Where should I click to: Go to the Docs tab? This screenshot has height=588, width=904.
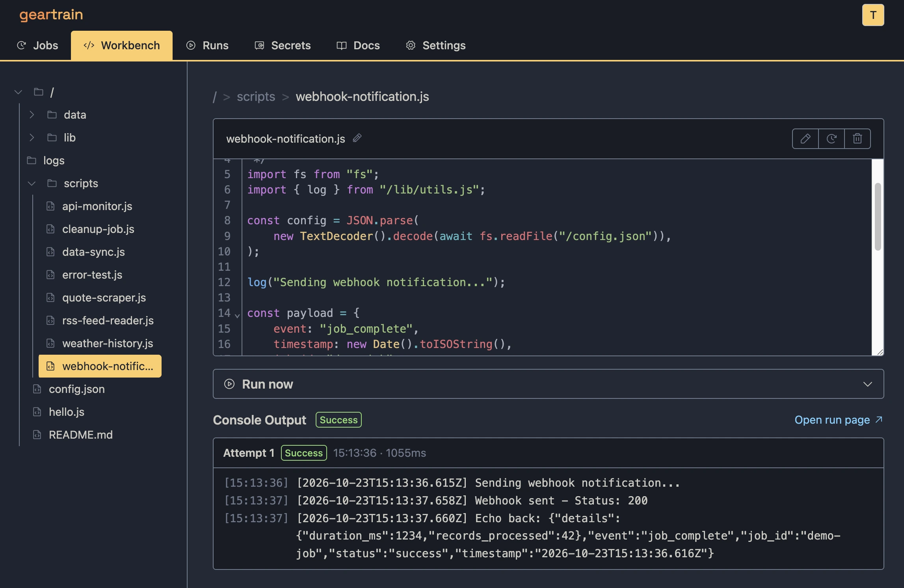(358, 45)
